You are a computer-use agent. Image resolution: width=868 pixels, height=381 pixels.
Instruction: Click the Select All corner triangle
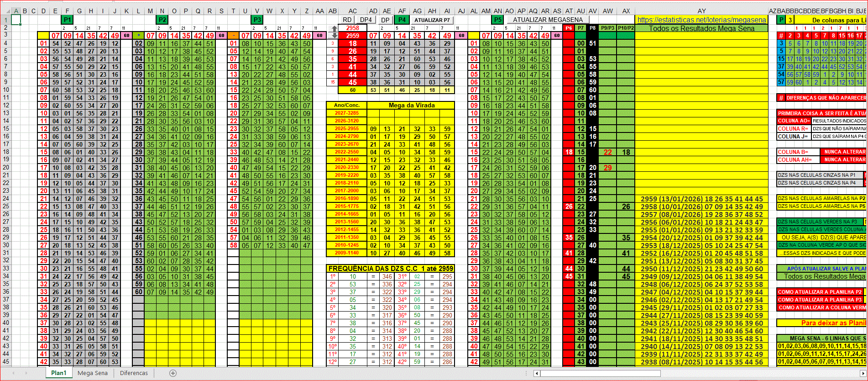pyautogui.click(x=5, y=11)
